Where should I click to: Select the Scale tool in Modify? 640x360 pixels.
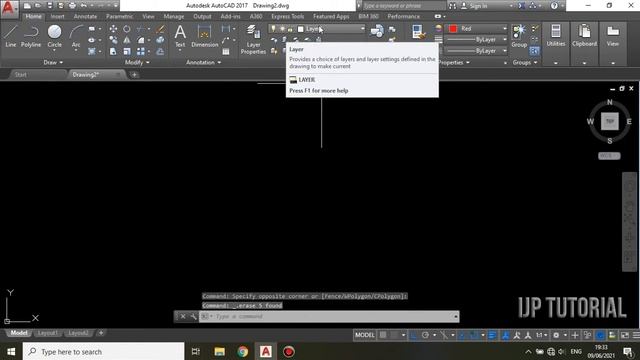tap(127, 51)
